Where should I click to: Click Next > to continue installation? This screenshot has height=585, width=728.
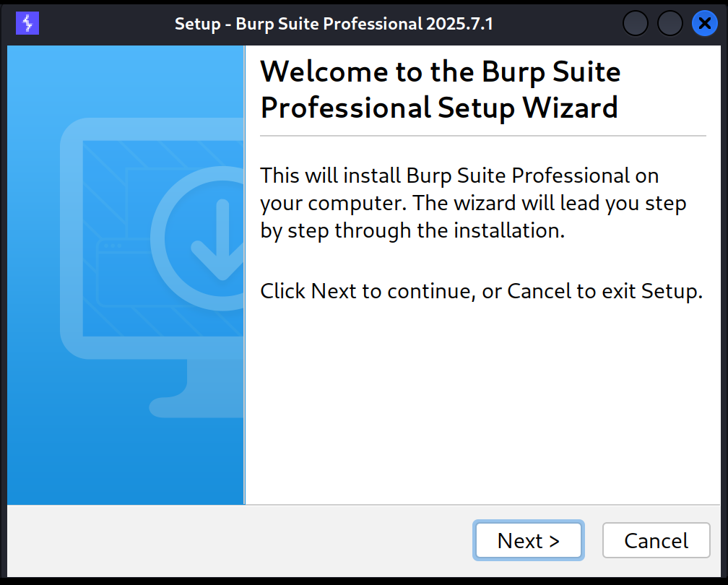pos(529,540)
